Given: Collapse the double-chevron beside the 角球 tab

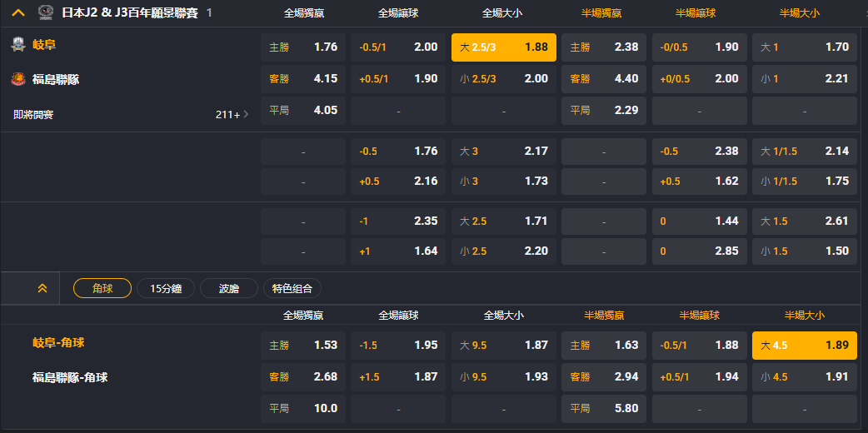Looking at the screenshot, I should (42, 288).
